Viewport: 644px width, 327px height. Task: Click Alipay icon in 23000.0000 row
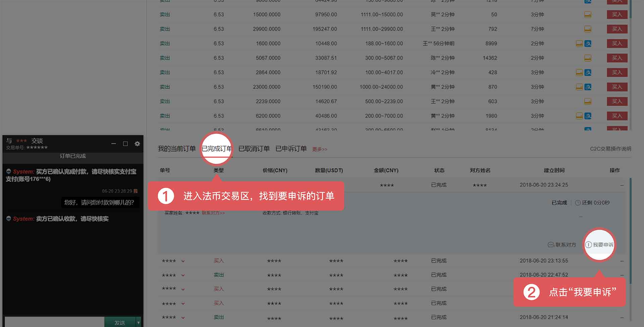point(588,87)
